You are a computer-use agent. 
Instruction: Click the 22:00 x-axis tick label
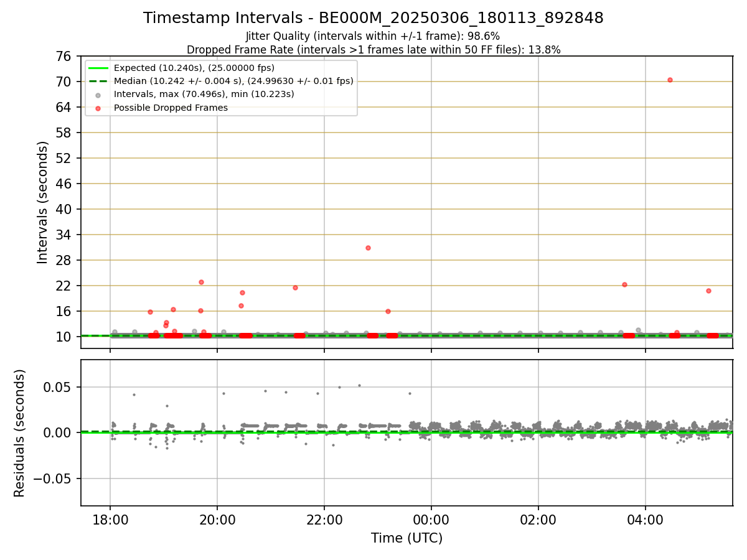[324, 519]
